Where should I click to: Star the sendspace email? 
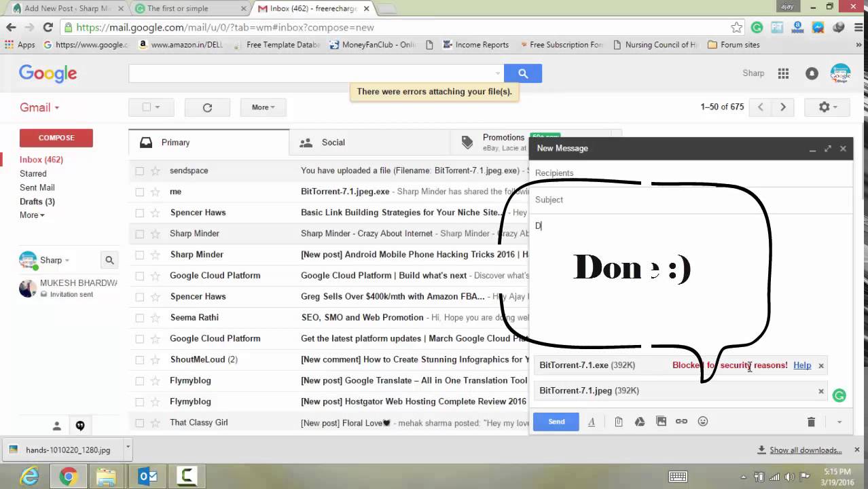pos(155,170)
